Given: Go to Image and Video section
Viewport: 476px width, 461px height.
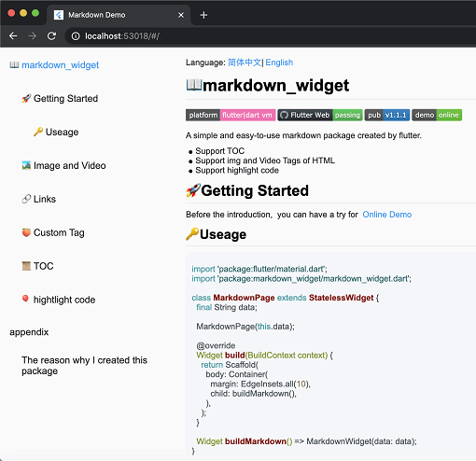Looking at the screenshot, I should pyautogui.click(x=70, y=165).
